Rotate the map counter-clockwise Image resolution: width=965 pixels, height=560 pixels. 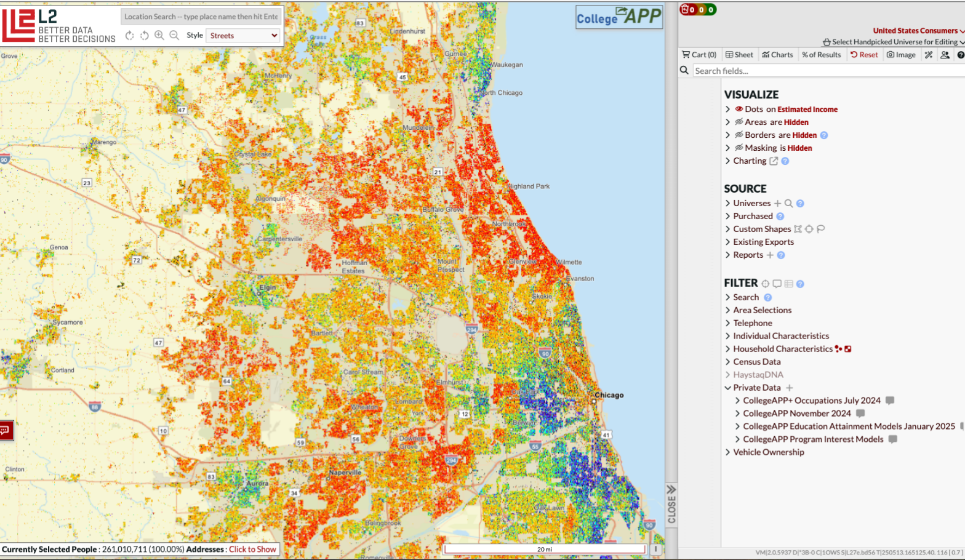pyautogui.click(x=144, y=36)
